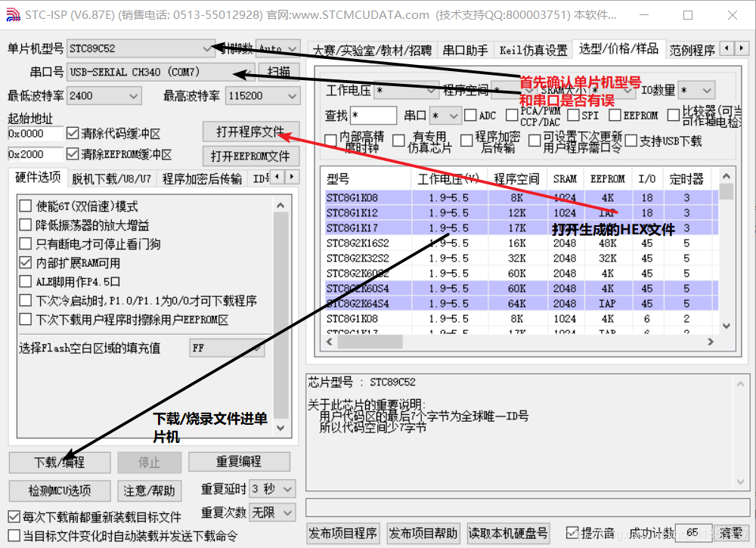
Task: Click chip table horizontal scroll right arrow
Action: click(x=710, y=342)
